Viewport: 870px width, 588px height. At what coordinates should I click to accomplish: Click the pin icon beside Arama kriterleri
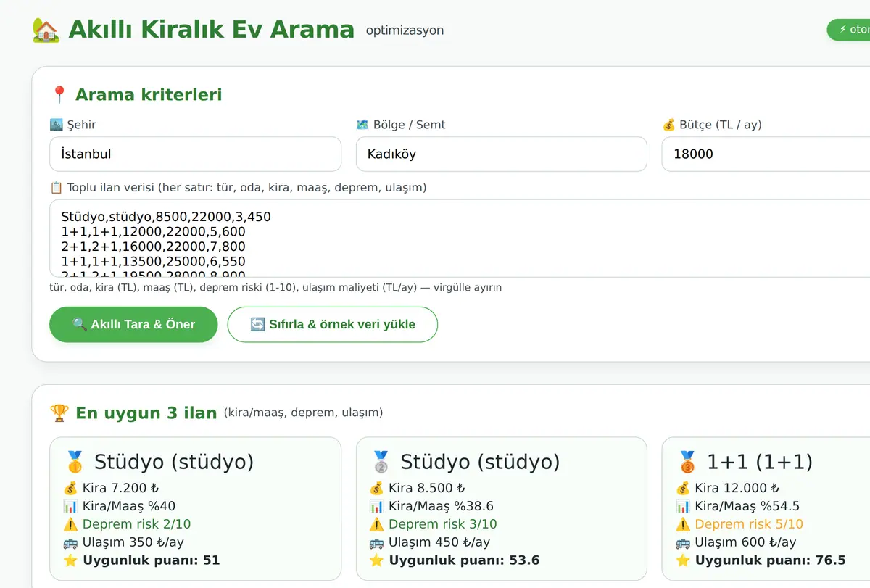click(x=59, y=95)
